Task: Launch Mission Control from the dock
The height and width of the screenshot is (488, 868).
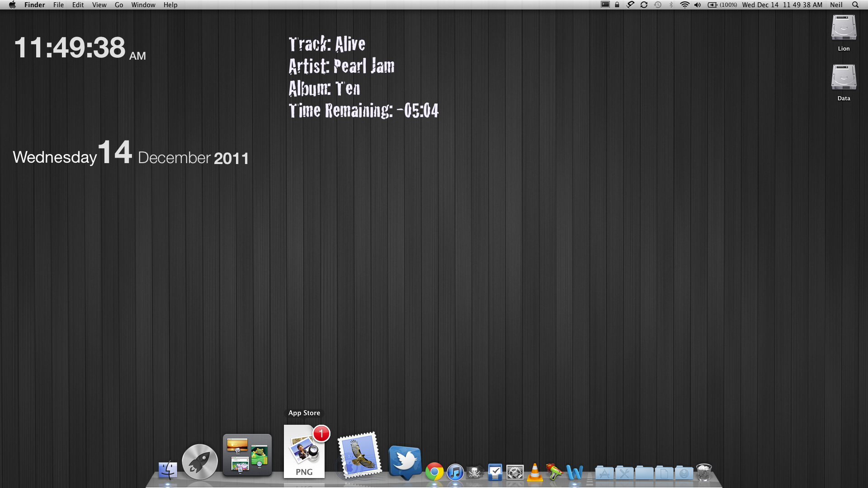Action: 247,455
